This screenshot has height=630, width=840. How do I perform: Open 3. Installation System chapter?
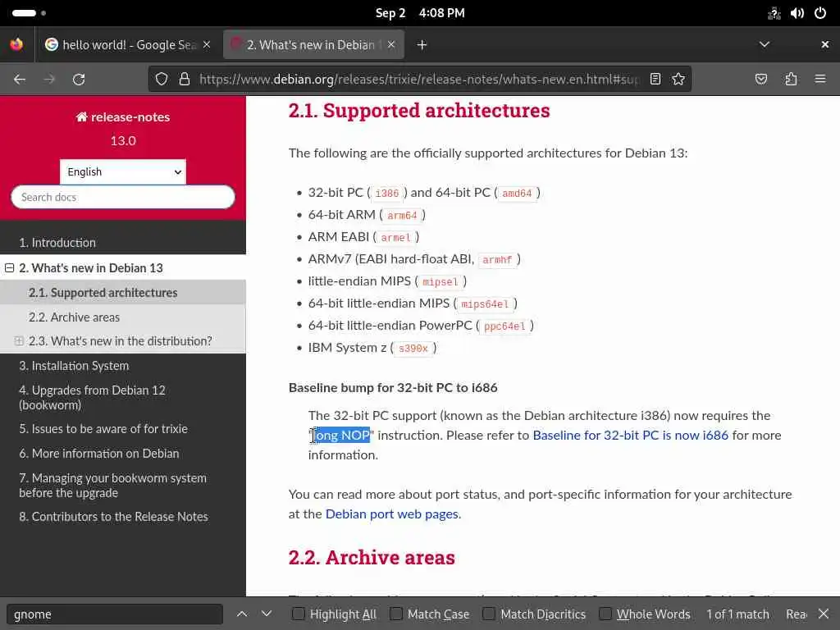[74, 365]
